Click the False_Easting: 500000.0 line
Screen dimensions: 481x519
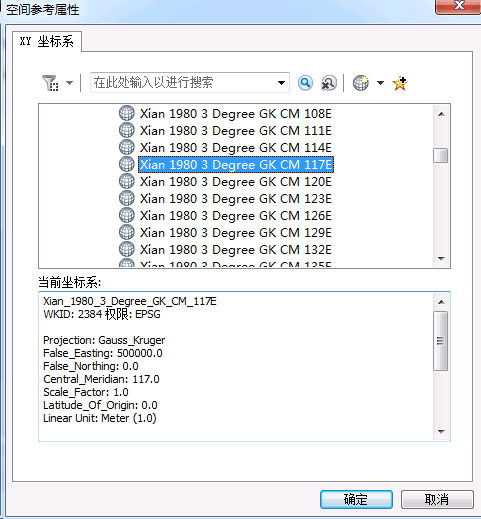pos(103,353)
